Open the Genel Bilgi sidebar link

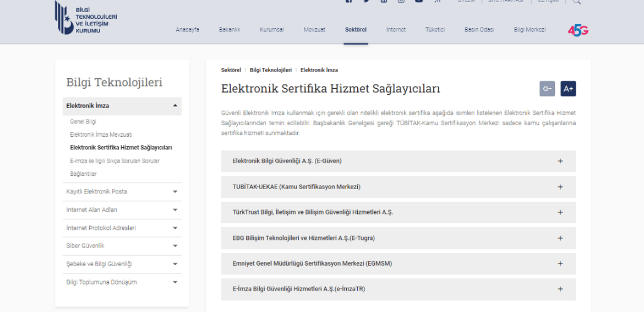tap(83, 122)
